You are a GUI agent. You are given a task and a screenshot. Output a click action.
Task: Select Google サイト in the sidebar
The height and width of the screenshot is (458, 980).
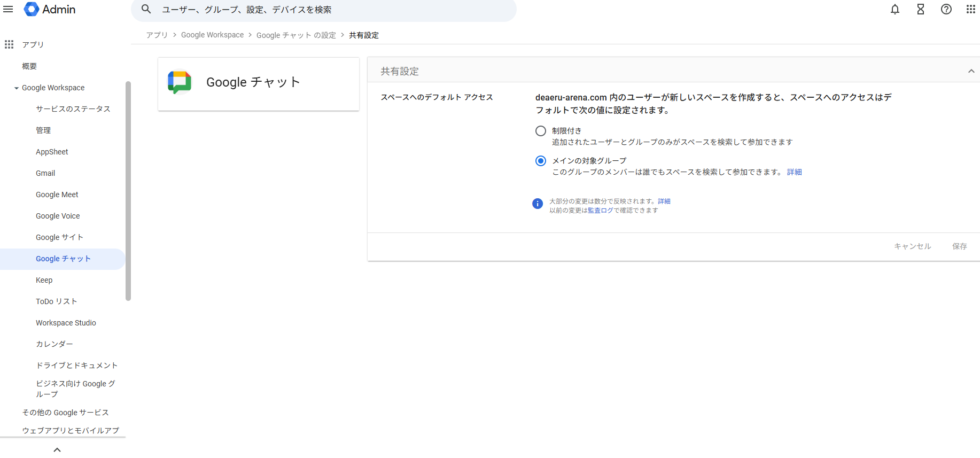[59, 237]
